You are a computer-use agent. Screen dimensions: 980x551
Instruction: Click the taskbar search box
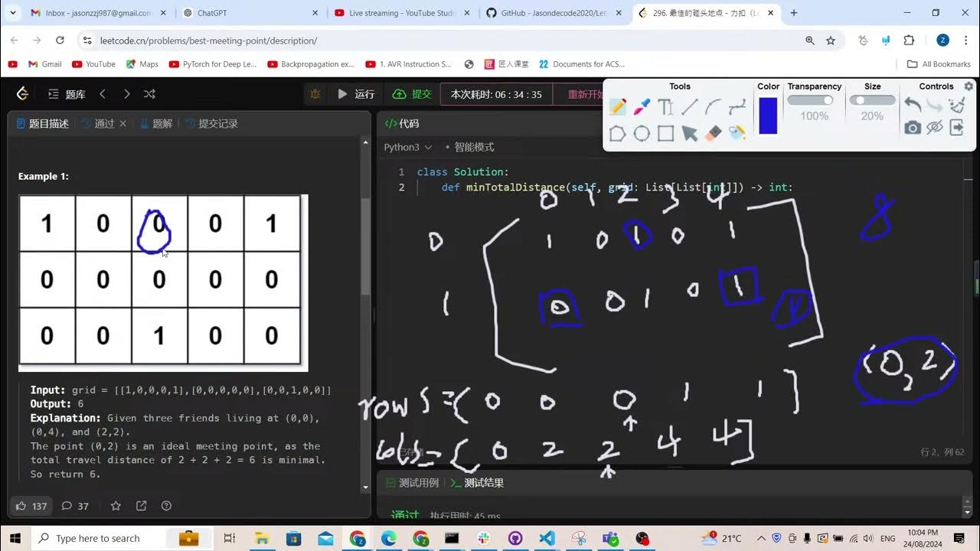coord(123,538)
